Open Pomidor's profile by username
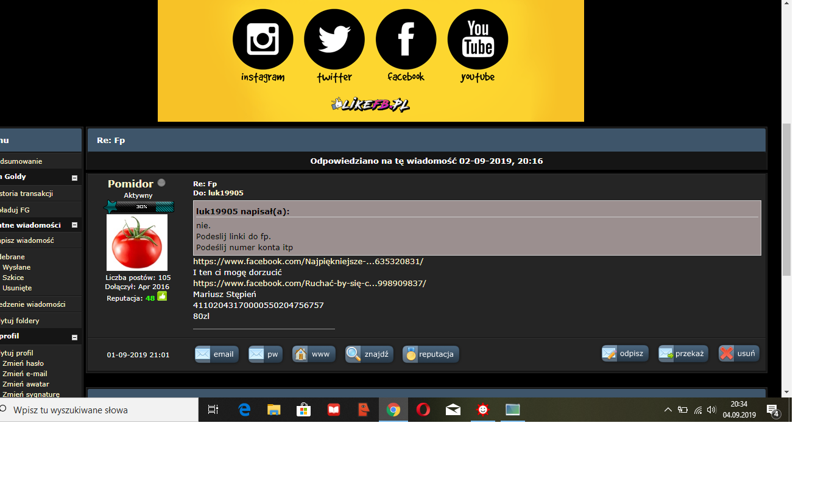 [130, 184]
